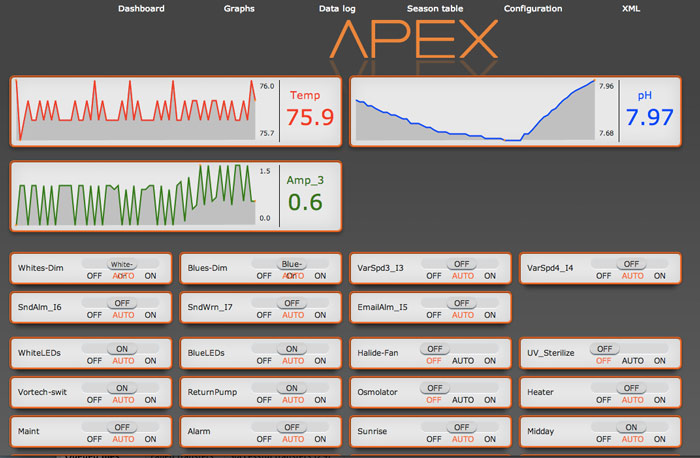Image resolution: width=700 pixels, height=458 pixels.
Task: Click the Osmolator outlet label
Action: 377,392
